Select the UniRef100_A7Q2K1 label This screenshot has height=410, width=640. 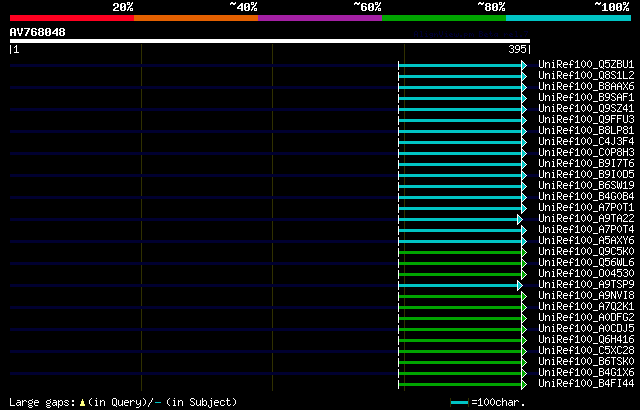click(x=586, y=307)
